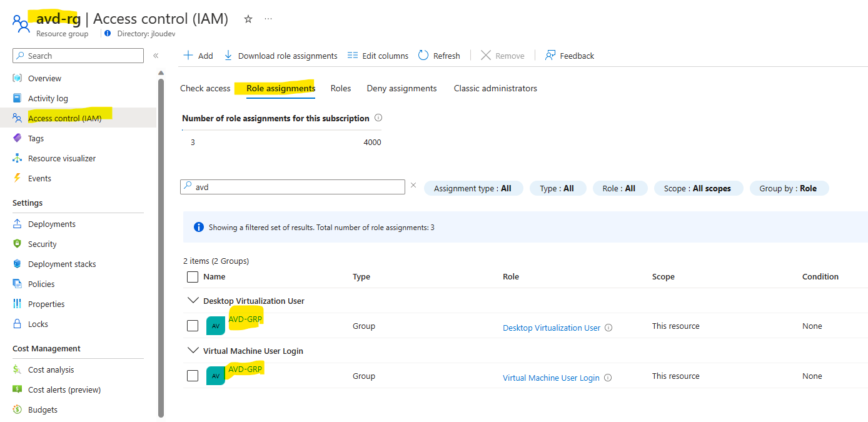The height and width of the screenshot is (422, 868).
Task: Click info icon next to Desktop Virtualization User link
Action: point(608,328)
